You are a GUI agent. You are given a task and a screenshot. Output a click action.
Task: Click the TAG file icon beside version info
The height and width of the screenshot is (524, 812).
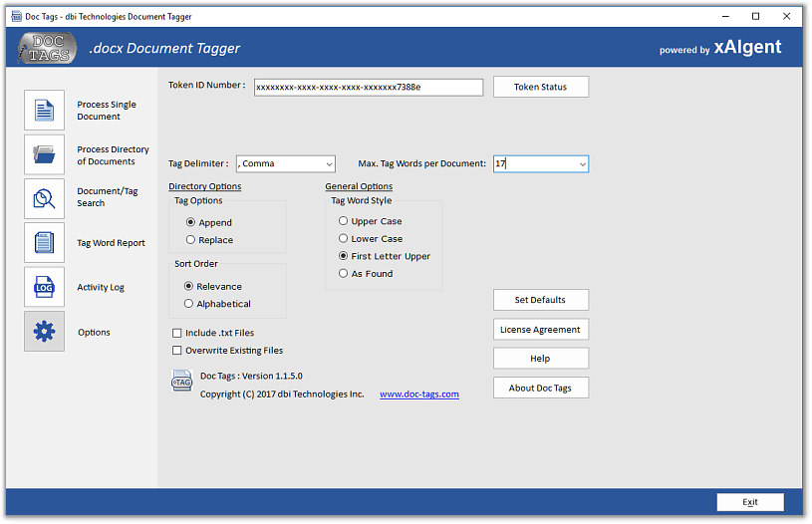181,382
